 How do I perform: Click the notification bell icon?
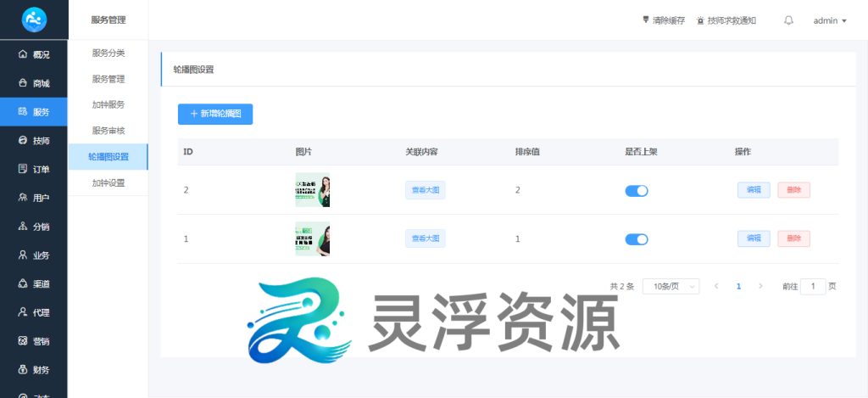(789, 20)
